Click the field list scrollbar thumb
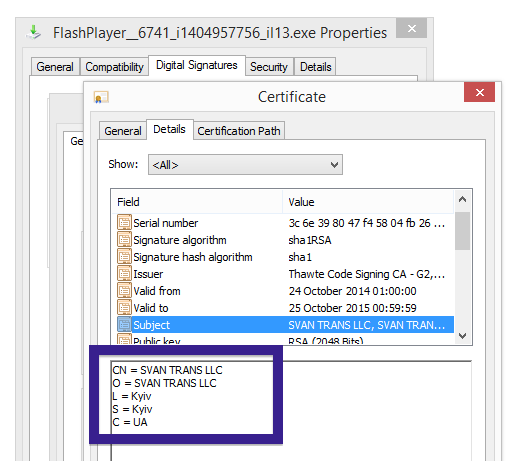The image size is (516, 461). pos(462,231)
